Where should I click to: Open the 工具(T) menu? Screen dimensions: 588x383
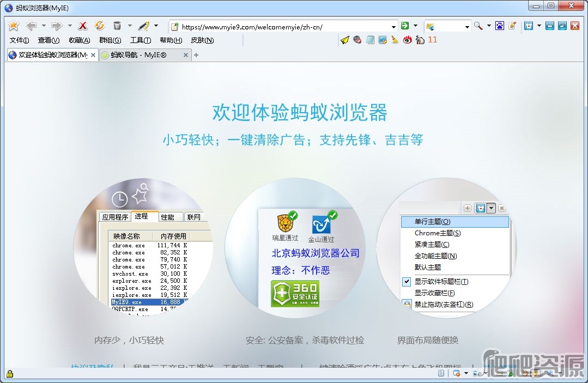141,40
